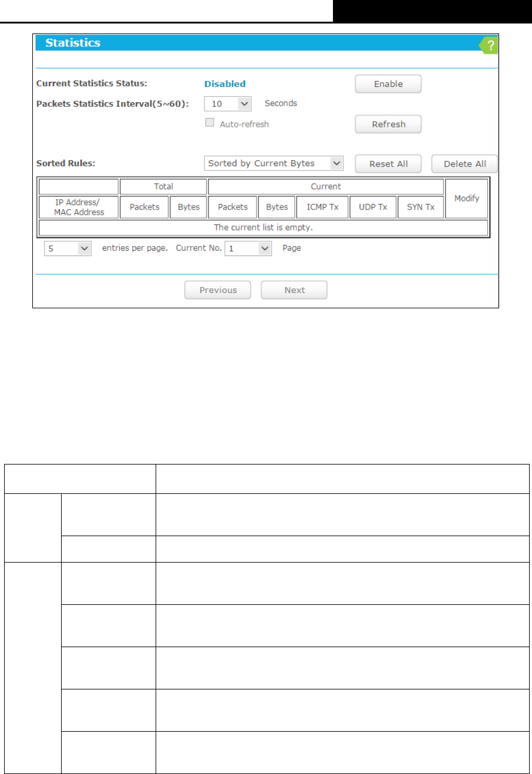Open the Current No. page dropdown
The image size is (532, 774).
(248, 248)
